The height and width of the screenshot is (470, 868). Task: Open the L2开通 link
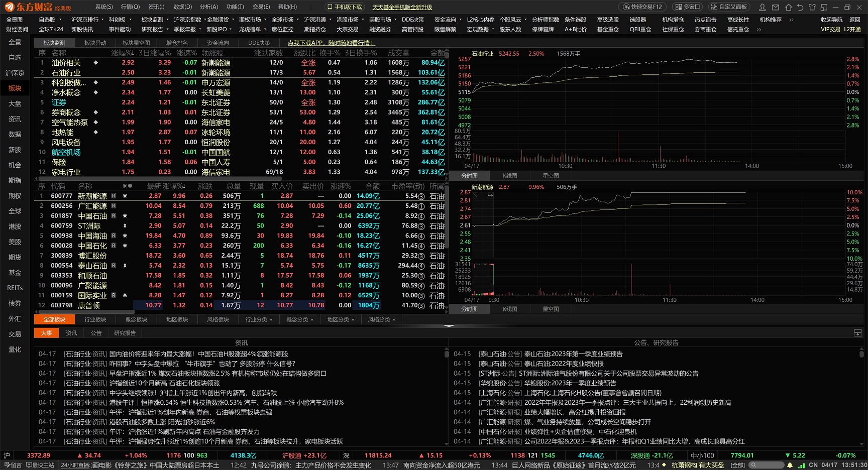[852, 30]
